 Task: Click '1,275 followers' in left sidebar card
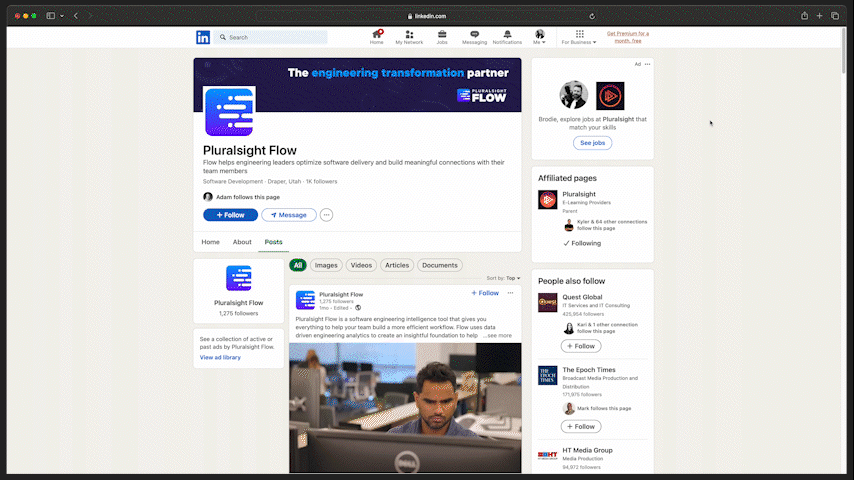239,314
